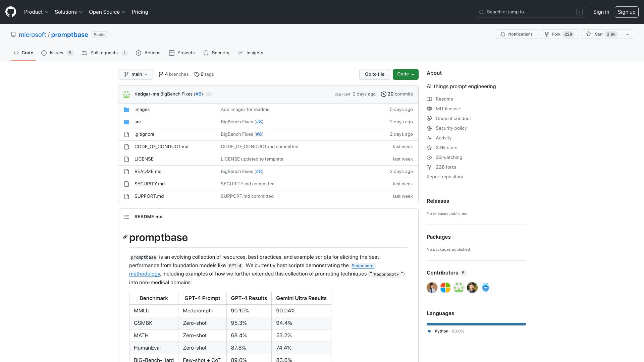The image size is (644, 362).
Task: Click the Readme book icon in About
Action: [429, 99]
